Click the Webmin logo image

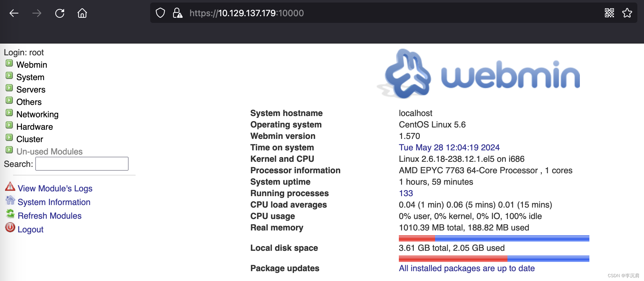click(x=479, y=74)
